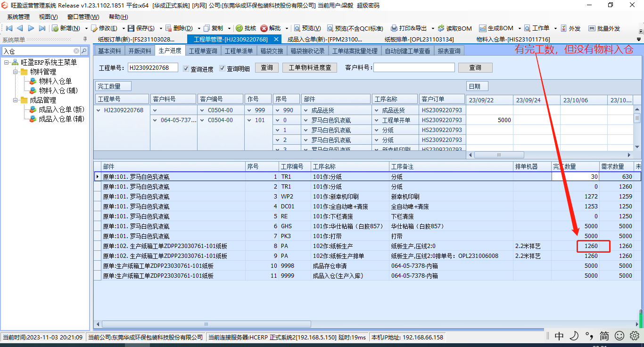This screenshot has width=644, height=347.
Task: Click the 复制 copy toolbar button
Action: [213, 28]
